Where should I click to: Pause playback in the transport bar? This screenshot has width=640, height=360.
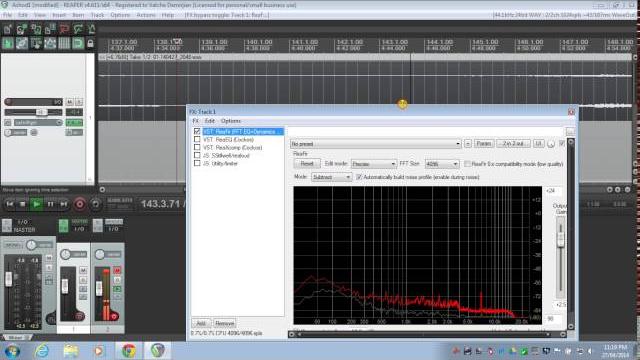tap(50, 204)
